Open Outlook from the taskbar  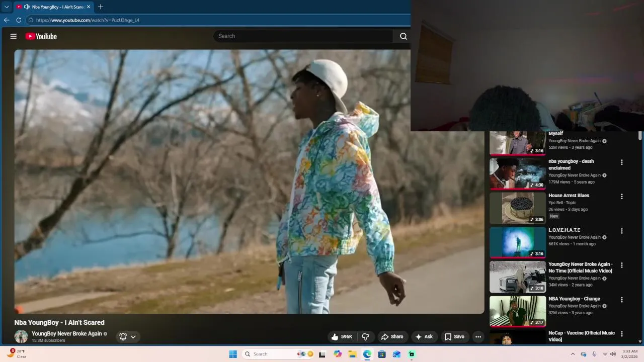pos(396,354)
